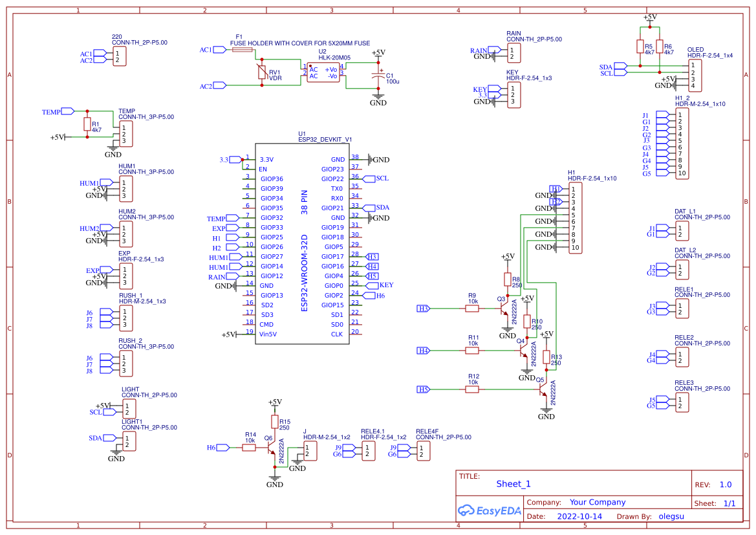Click the DAT_L2 connector body
The width and height of the screenshot is (756, 535).
click(x=682, y=270)
